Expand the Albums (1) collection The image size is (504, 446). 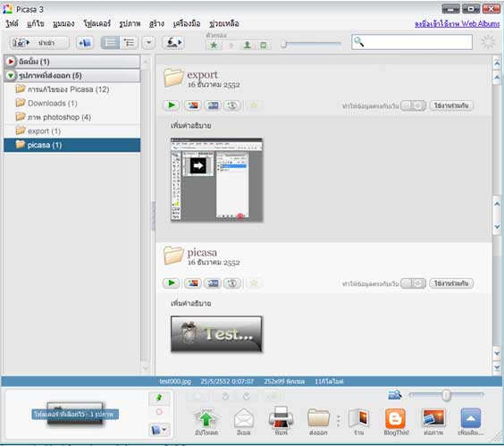(x=11, y=62)
